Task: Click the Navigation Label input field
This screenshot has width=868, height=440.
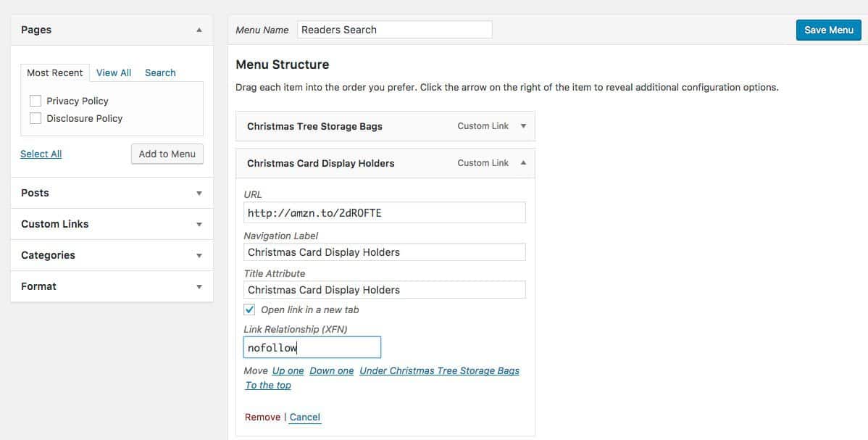Action: tap(385, 252)
